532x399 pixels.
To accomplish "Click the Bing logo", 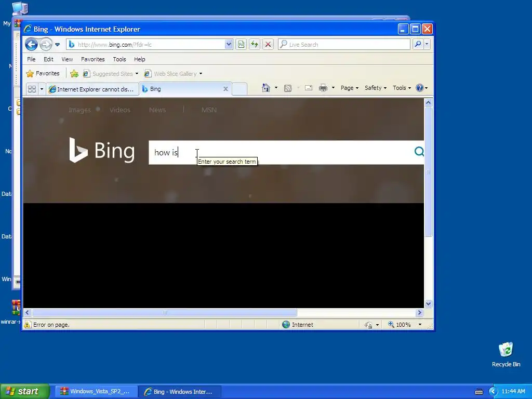I will [x=102, y=150].
